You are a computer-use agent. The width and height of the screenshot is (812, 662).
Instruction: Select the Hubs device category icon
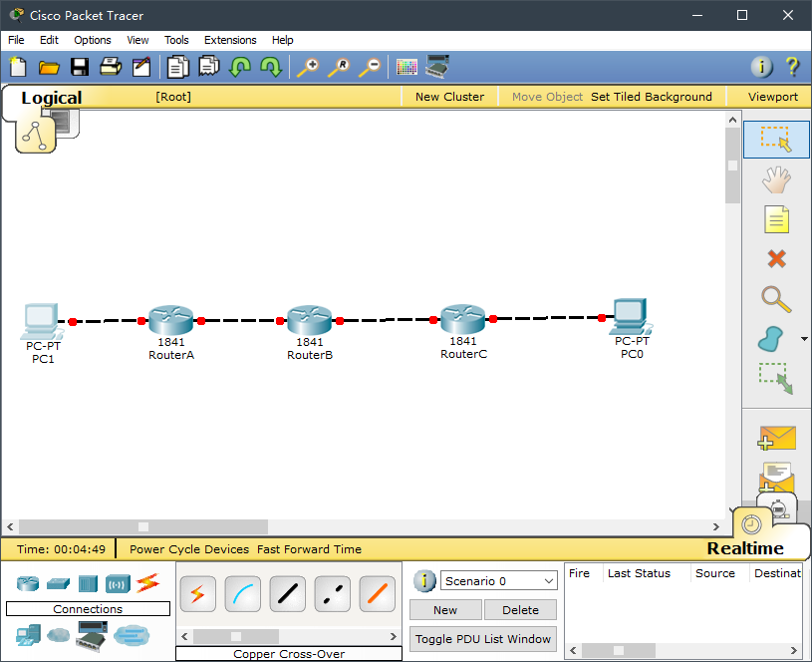tap(88, 583)
